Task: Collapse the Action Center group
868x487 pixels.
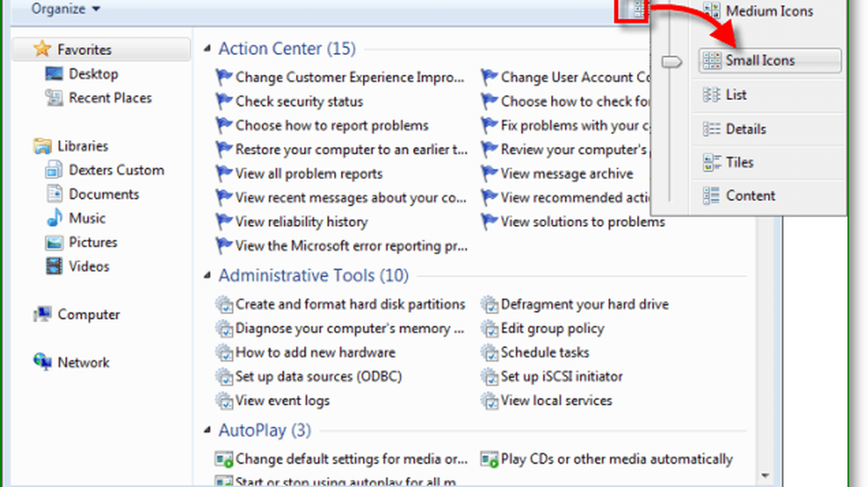Action: [207, 49]
